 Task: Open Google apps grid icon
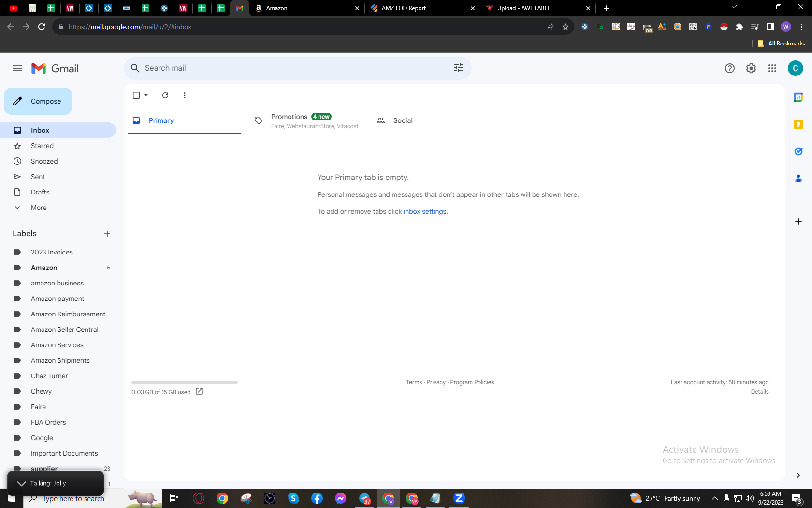[772, 68]
